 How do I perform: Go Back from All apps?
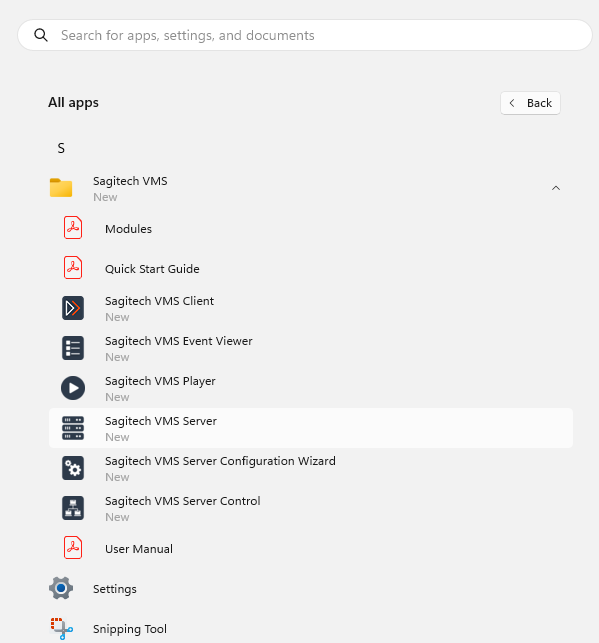(x=530, y=103)
